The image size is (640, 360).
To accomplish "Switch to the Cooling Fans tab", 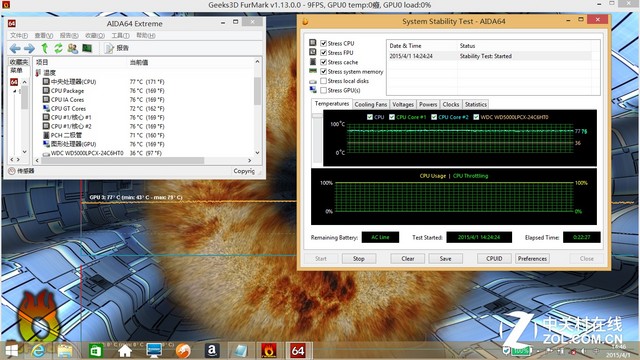I will click(371, 104).
